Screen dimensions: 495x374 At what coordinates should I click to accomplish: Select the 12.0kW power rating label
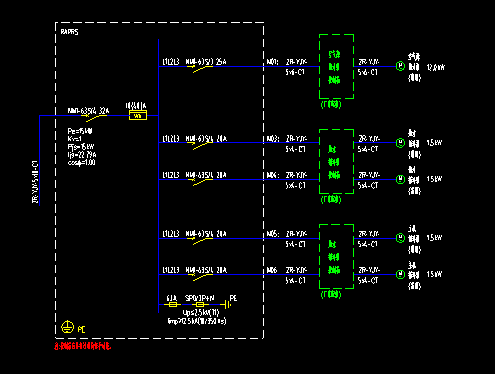[436, 67]
